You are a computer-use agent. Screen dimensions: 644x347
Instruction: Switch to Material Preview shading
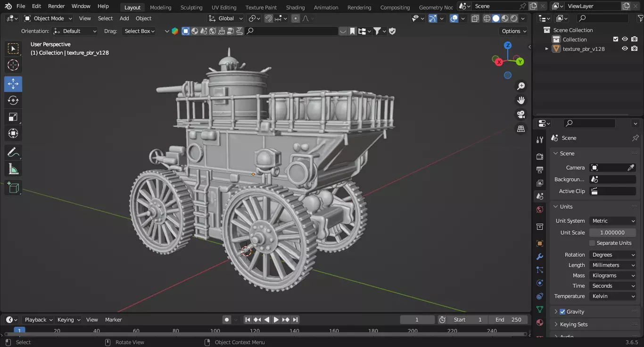click(x=505, y=18)
